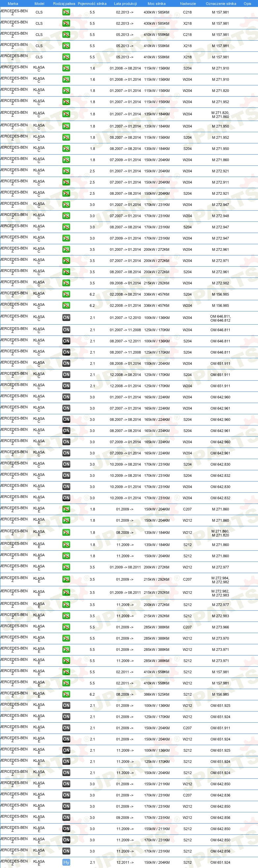The width and height of the screenshot is (258, 868).
Task: Click engine code 'M 272.982, M 272.983'
Action: coord(220,593)
